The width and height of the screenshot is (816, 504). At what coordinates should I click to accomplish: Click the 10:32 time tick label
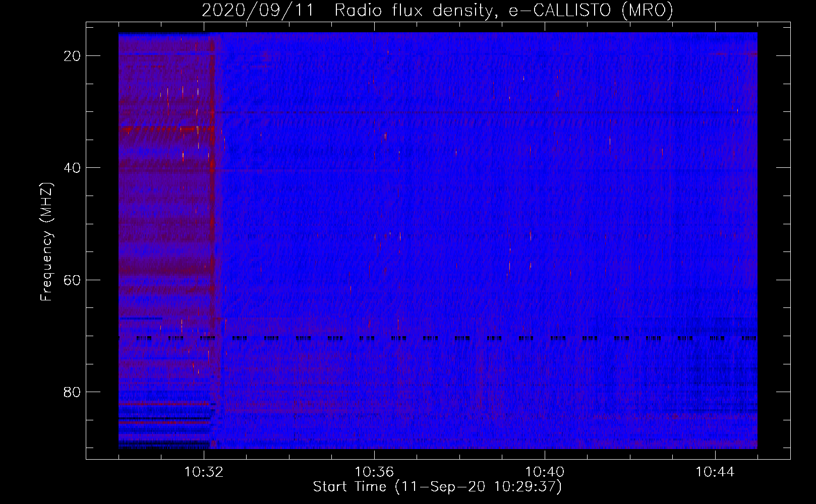click(204, 472)
